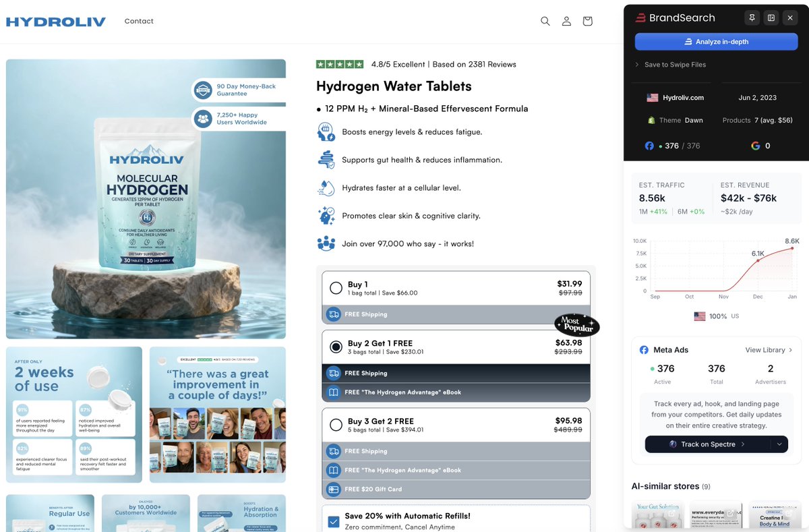809x532 pixels.
Task: Open the account login icon
Action: coord(566,21)
